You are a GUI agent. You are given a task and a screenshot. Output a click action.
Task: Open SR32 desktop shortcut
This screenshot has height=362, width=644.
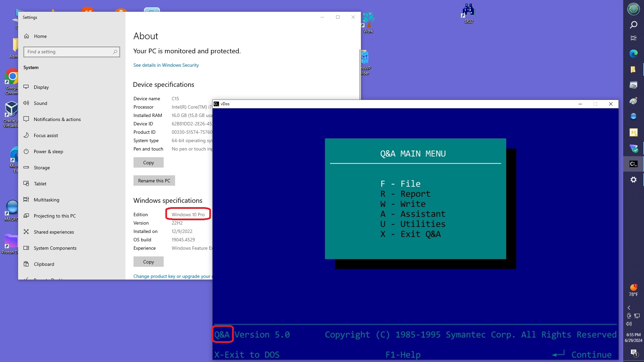point(468,13)
